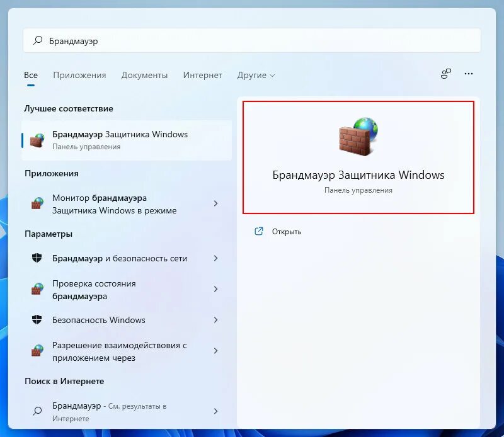Click the search field containing Брандмауэр
The image size is (504, 437).
[251, 40]
